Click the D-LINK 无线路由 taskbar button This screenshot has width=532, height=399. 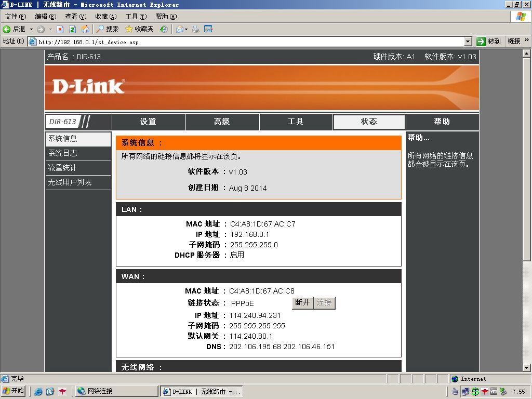pos(202,391)
